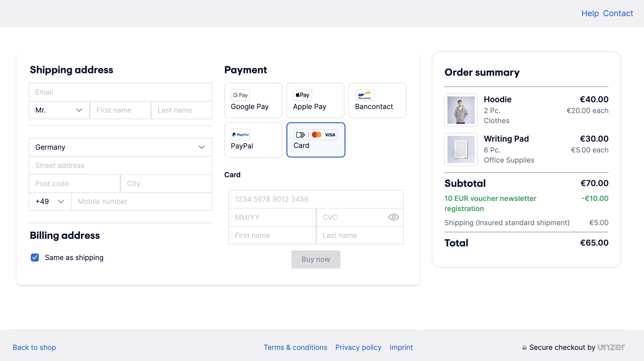Expand the mobile country code +49 dropdown
Screen dimensions: 644x361
point(50,201)
